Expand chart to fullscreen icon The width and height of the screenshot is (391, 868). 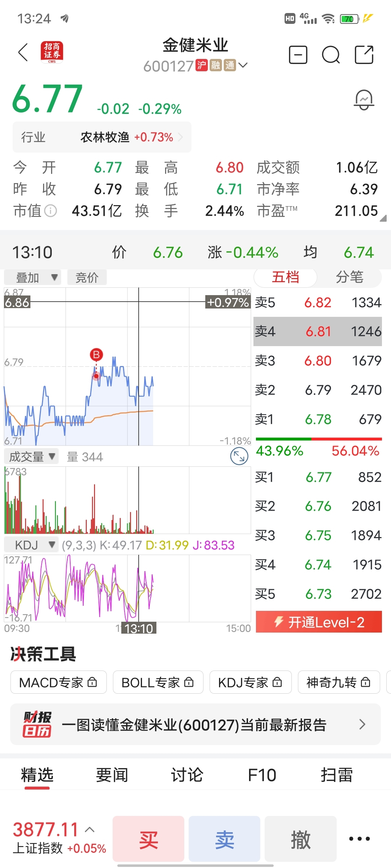tap(239, 456)
